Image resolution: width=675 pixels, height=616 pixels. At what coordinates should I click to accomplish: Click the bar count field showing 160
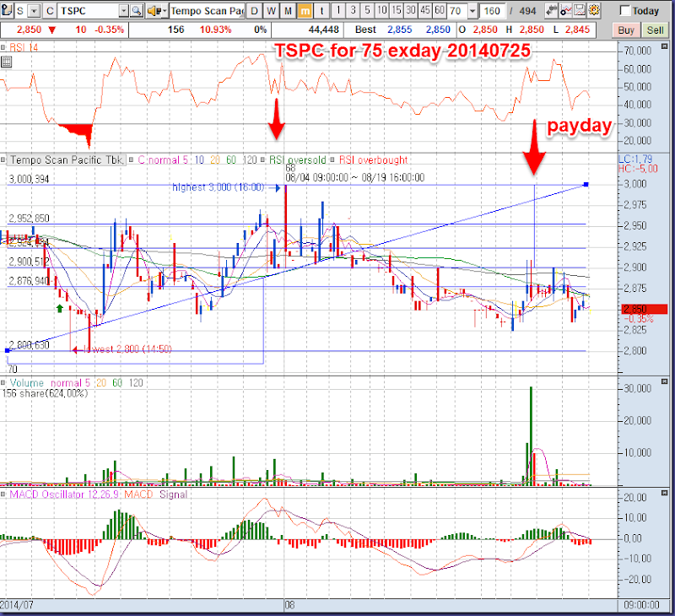pyautogui.click(x=491, y=11)
